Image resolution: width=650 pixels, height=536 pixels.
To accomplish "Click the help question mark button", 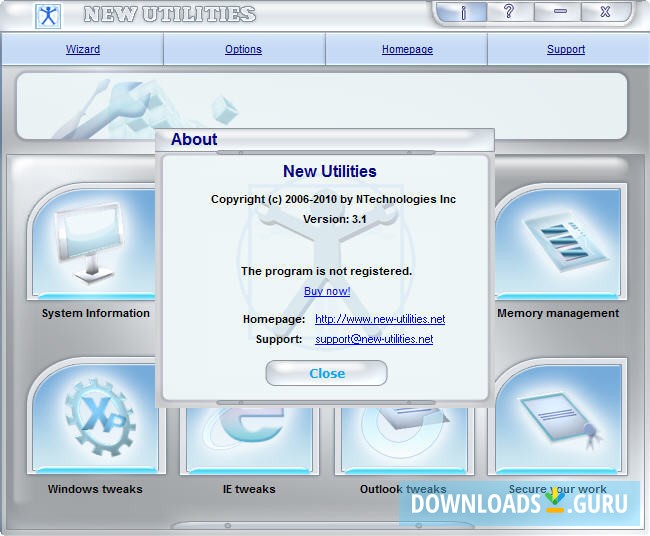I will pyautogui.click(x=509, y=12).
